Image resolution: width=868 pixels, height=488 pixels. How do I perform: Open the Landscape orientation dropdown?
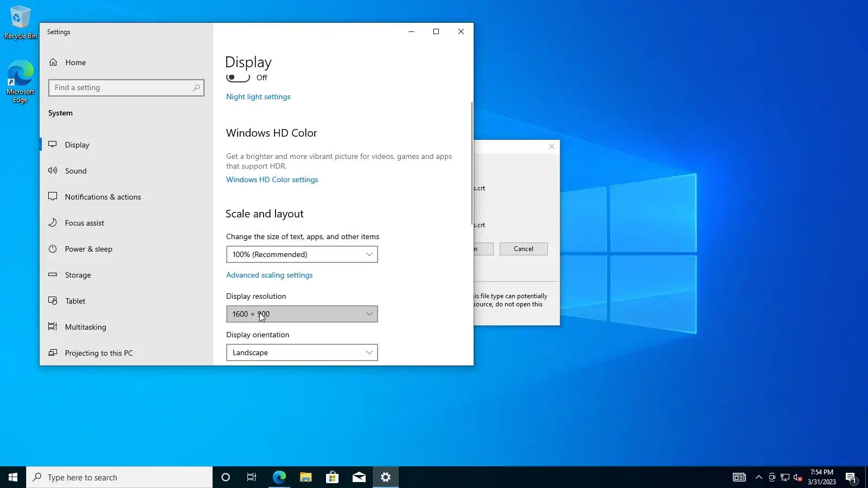(x=302, y=352)
